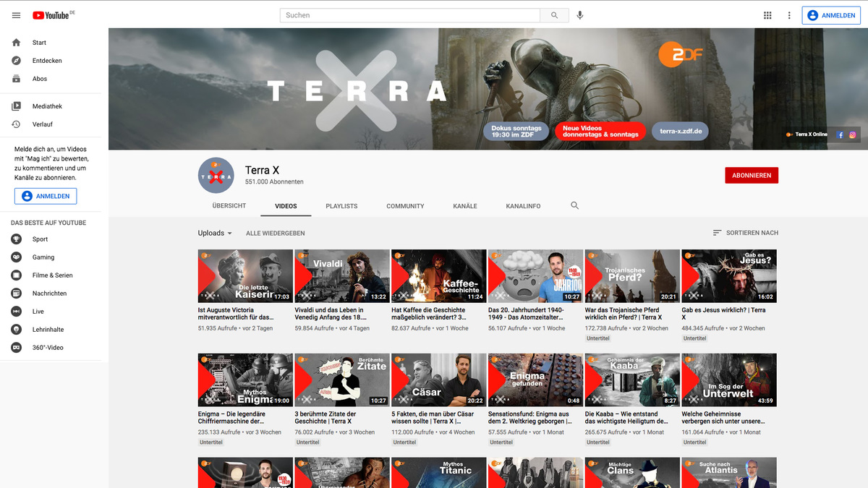Open channel search with the magnifier icon

(x=574, y=205)
